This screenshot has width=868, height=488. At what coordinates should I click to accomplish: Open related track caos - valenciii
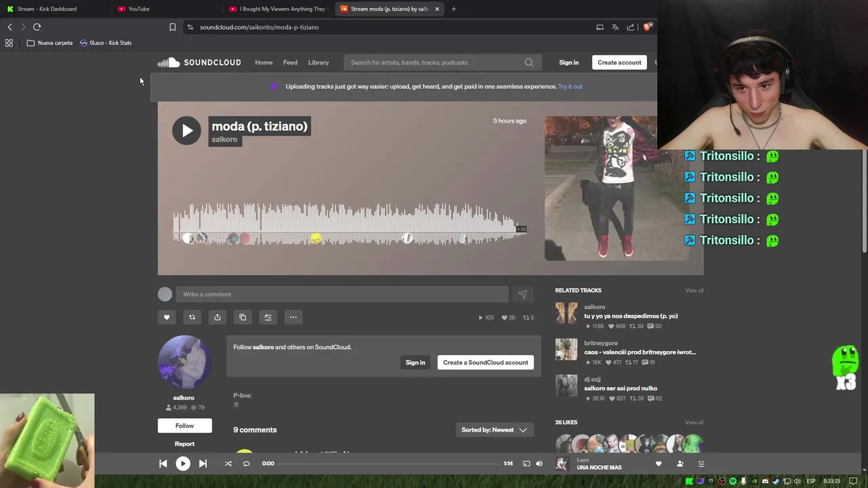coord(639,352)
